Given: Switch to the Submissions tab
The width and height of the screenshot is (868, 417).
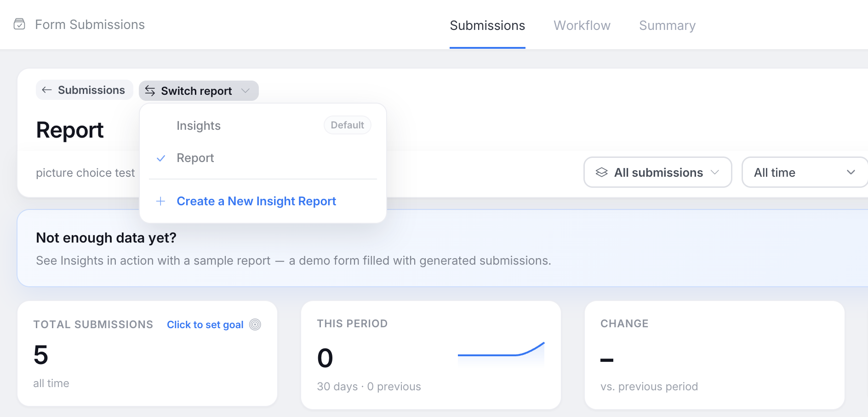Looking at the screenshot, I should click(x=487, y=25).
